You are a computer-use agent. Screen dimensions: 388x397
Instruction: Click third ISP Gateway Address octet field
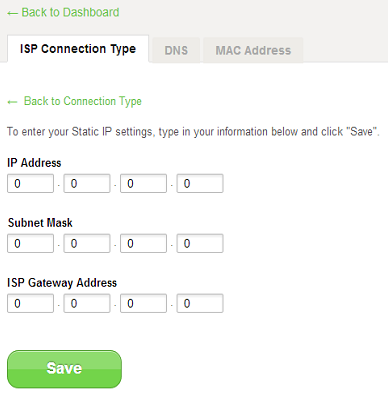coord(143,303)
